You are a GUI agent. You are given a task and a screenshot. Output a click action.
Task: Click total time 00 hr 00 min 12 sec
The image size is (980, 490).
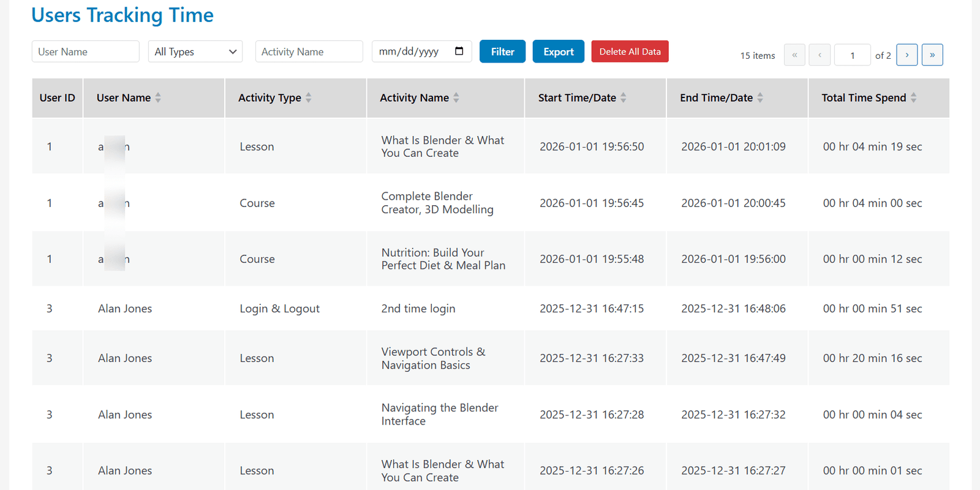coord(872,259)
